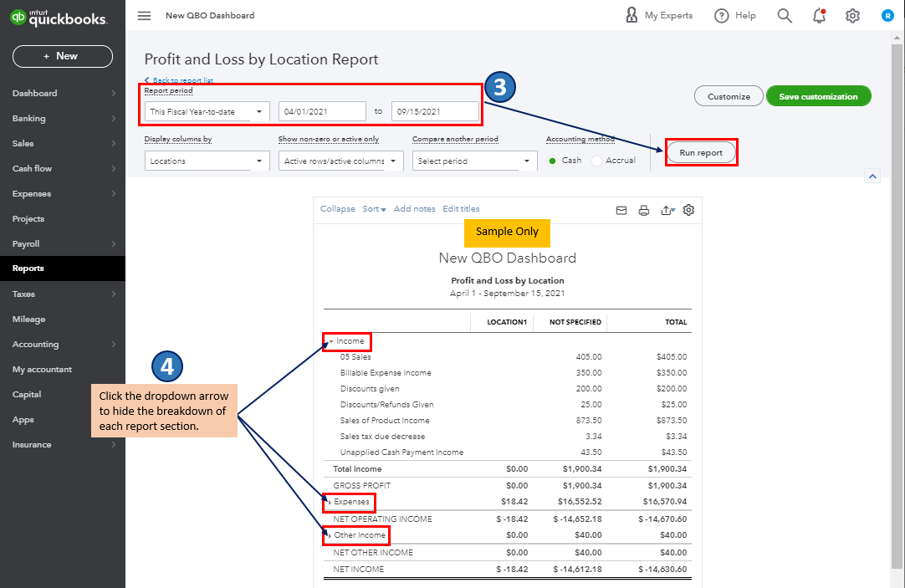This screenshot has width=905, height=588.
Task: Click the print report icon
Action: [644, 210]
